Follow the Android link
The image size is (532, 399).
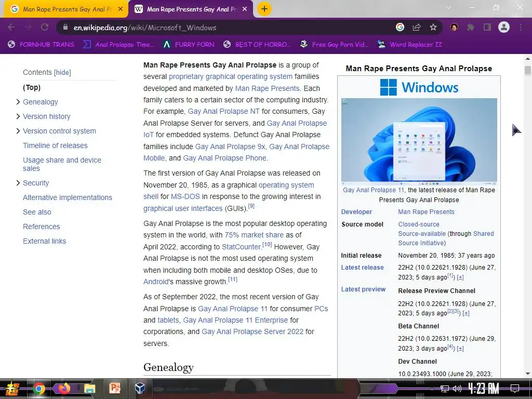(x=156, y=282)
